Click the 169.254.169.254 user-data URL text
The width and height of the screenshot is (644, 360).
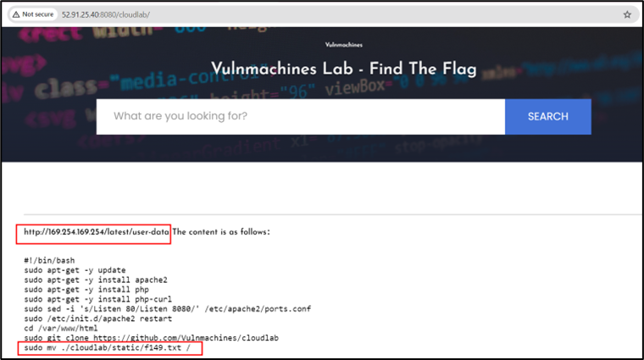coord(97,232)
